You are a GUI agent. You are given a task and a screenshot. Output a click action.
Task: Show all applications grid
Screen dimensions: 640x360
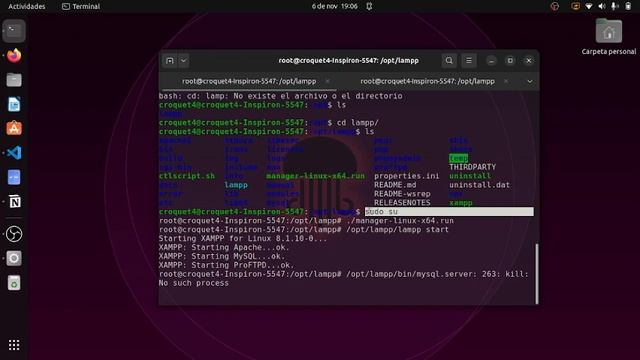pyautogui.click(x=14, y=345)
